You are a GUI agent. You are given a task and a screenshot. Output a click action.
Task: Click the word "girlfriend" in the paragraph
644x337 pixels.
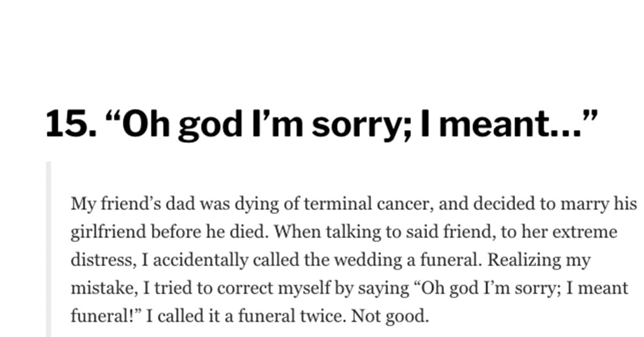tap(102, 232)
